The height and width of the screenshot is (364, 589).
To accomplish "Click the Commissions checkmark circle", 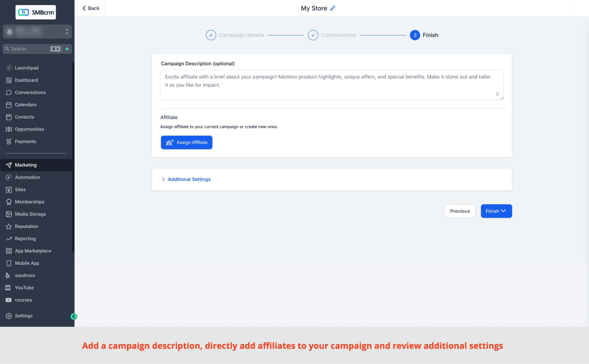I will [313, 35].
